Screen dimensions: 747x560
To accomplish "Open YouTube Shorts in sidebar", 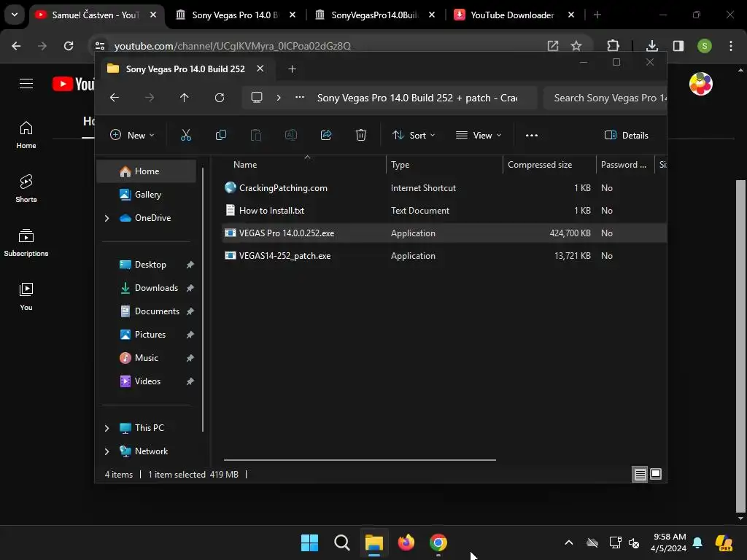I will point(26,188).
